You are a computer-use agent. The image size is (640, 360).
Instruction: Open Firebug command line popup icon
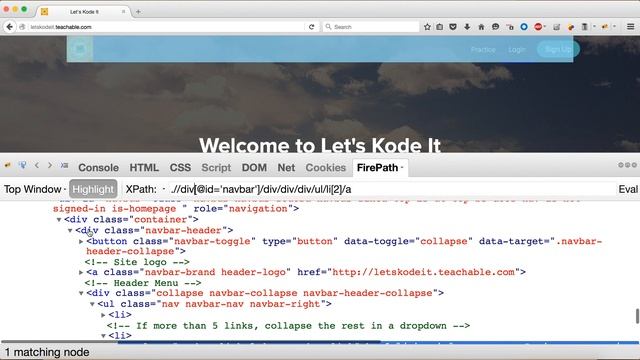(64, 165)
